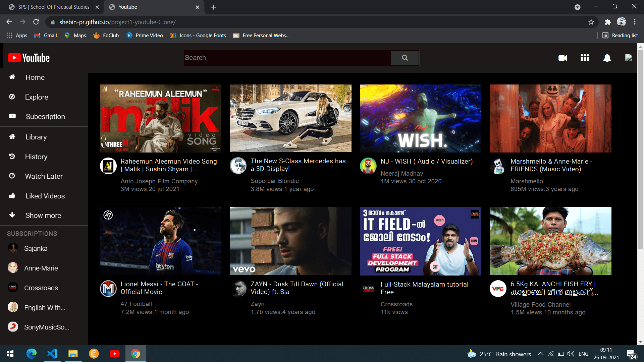Click inside the Search input field
The height and width of the screenshot is (362, 644).
(287, 58)
